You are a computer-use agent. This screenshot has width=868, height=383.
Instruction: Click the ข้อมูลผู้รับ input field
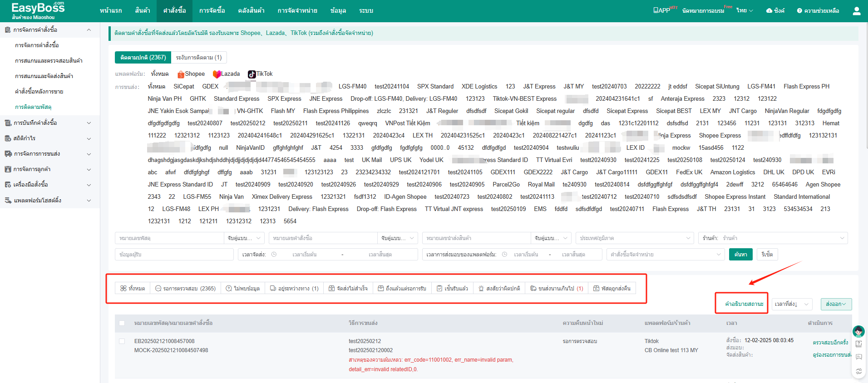pyautogui.click(x=174, y=255)
